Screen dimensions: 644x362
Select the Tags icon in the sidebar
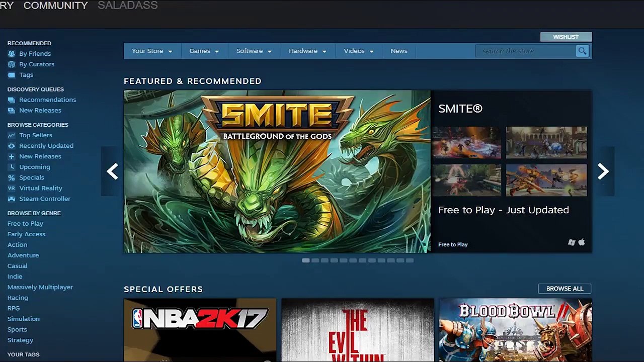pyautogui.click(x=11, y=75)
